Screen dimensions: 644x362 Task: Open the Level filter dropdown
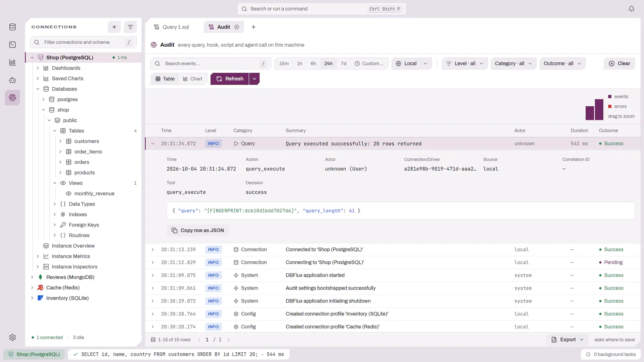click(x=465, y=64)
